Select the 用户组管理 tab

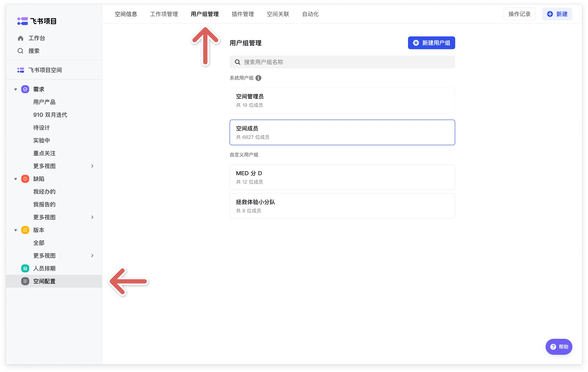(205, 14)
